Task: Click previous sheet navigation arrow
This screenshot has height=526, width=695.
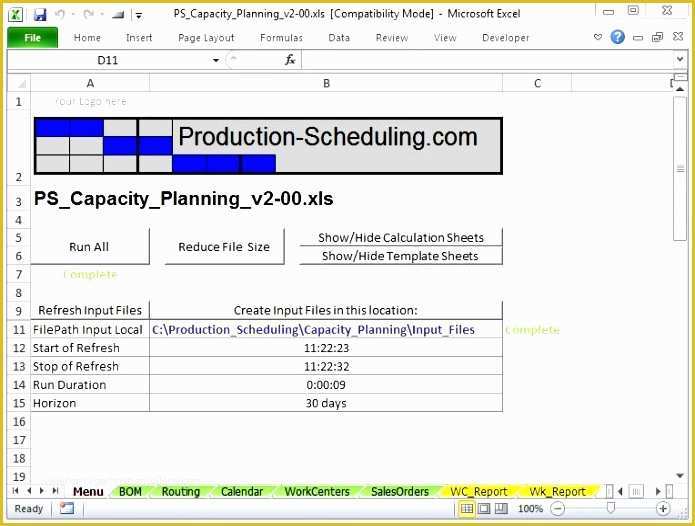Action: click(x=29, y=491)
